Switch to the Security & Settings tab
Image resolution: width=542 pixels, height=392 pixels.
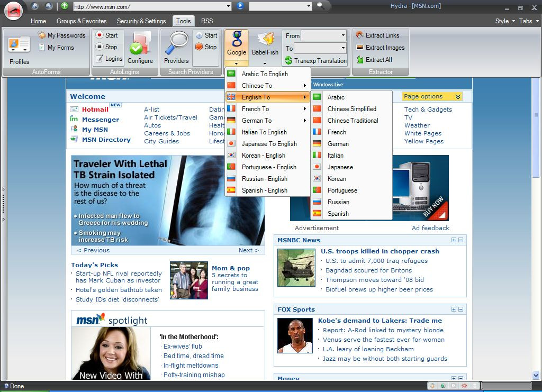pyautogui.click(x=141, y=21)
